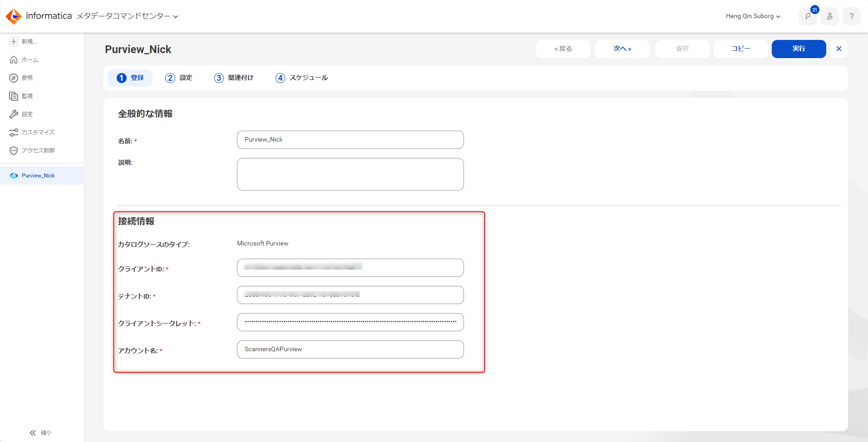This screenshot has width=868, height=442.
Task: Open the user profile icon
Action: pyautogui.click(x=830, y=16)
